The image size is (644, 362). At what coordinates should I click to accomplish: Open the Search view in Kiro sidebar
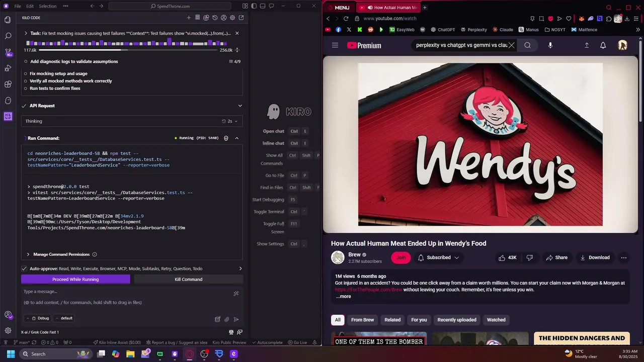point(8,36)
